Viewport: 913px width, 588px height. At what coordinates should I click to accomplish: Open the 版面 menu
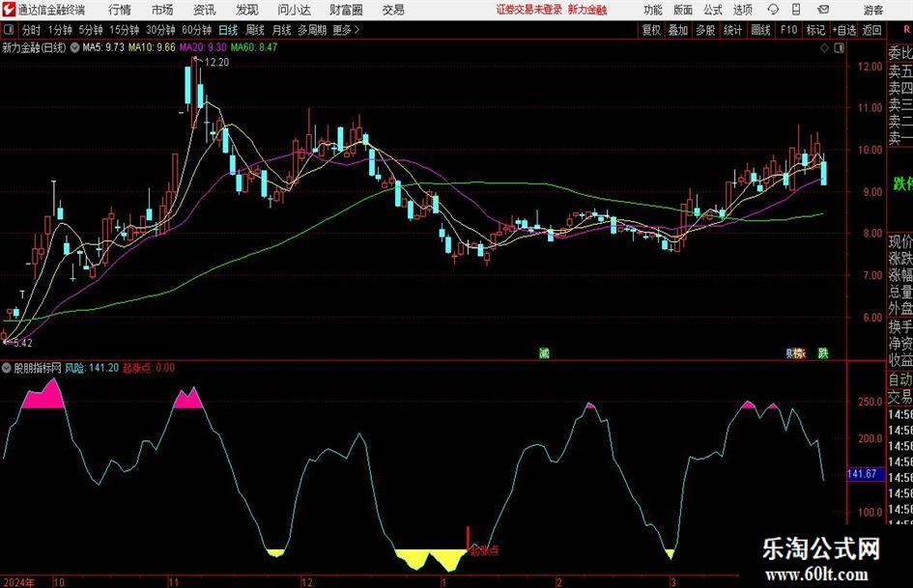[683, 10]
